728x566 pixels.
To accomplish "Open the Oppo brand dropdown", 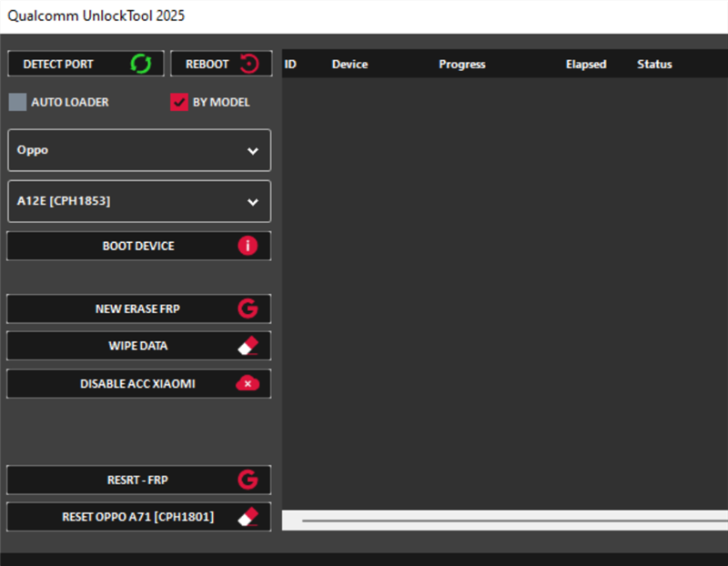I will pyautogui.click(x=138, y=150).
